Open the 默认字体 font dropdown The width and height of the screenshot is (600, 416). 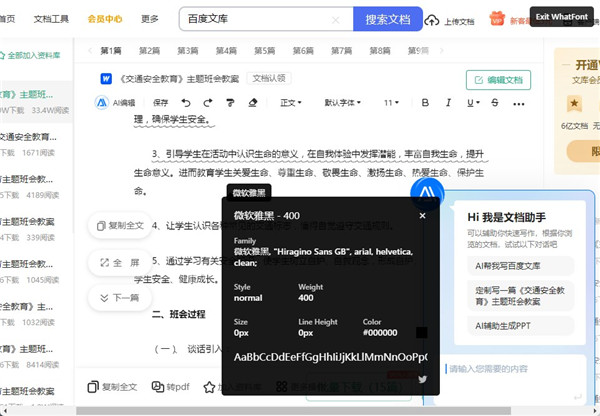coord(342,103)
